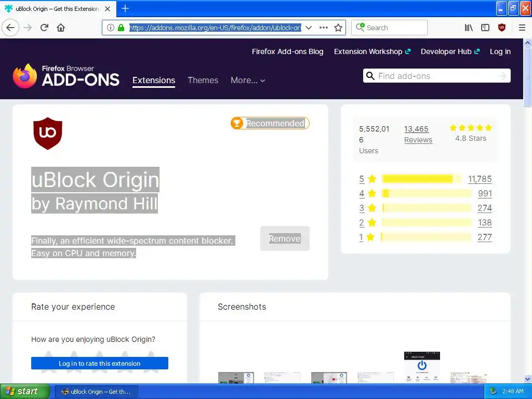Open the 991 four-star count link

[x=485, y=193]
